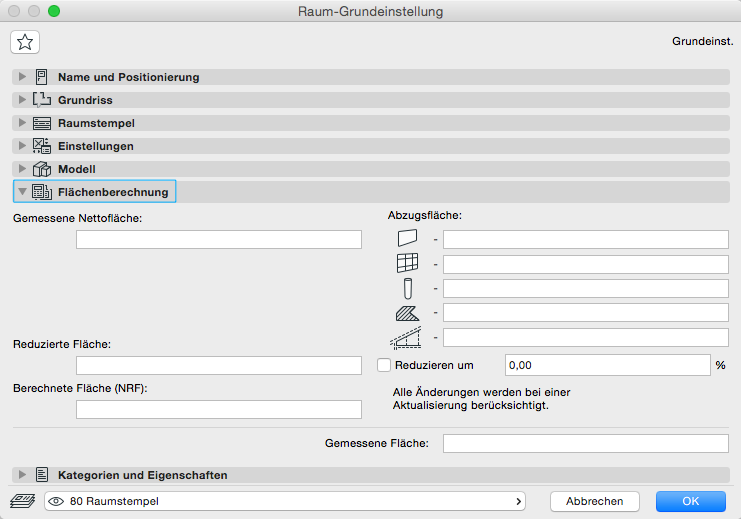
Task: Confirm with the OK button
Action: (x=691, y=501)
